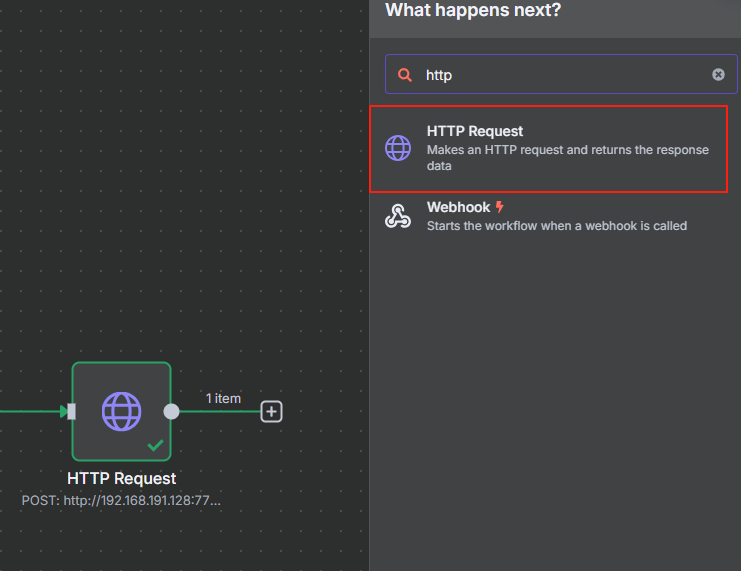The image size is (741, 571).
Task: Click the '1 item' connection label
Action: (x=223, y=398)
